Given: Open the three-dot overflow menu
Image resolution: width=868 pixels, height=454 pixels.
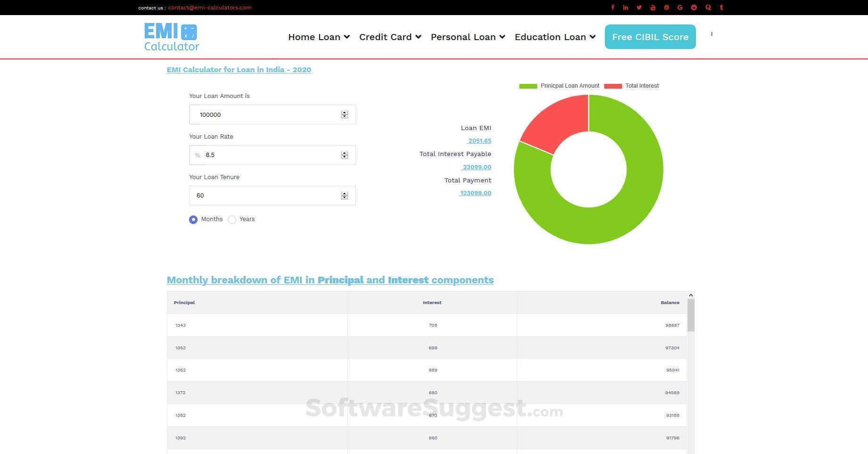Looking at the screenshot, I should click(x=711, y=34).
